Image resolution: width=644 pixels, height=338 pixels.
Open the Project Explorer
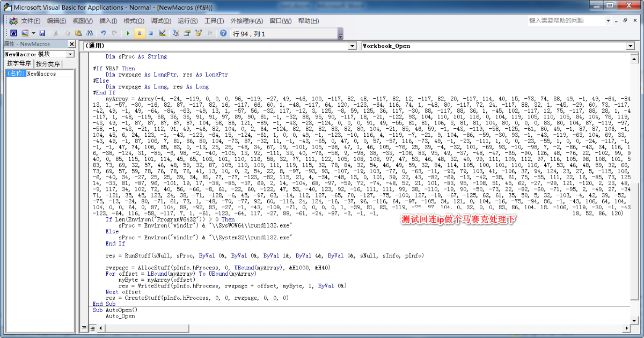click(x=175, y=33)
